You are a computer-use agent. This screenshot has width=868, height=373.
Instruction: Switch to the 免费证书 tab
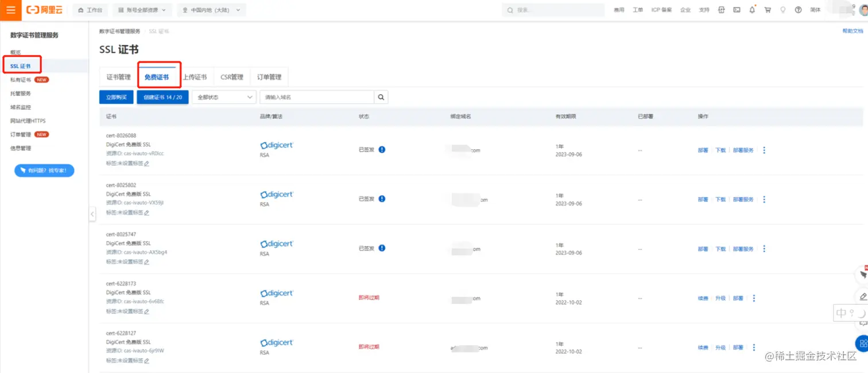point(157,77)
